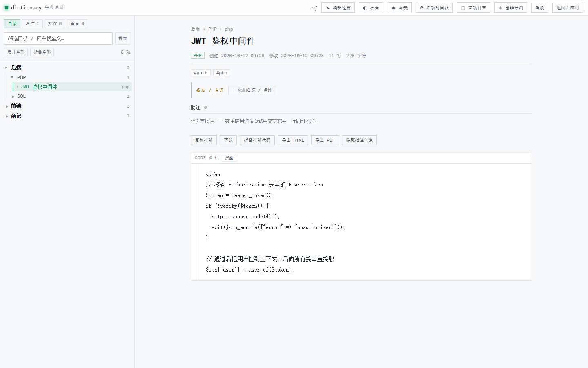Open the 看板 kanban board
The height and width of the screenshot is (368, 588).
[x=540, y=8]
